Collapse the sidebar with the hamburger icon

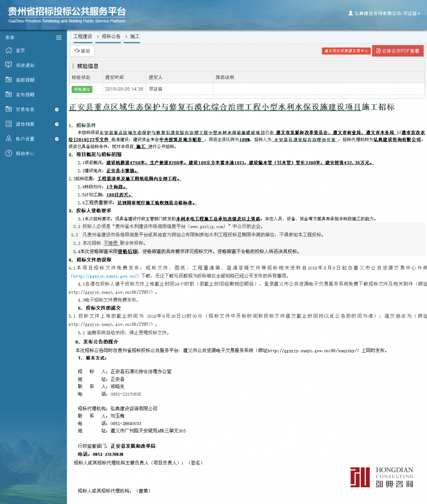coord(58,37)
